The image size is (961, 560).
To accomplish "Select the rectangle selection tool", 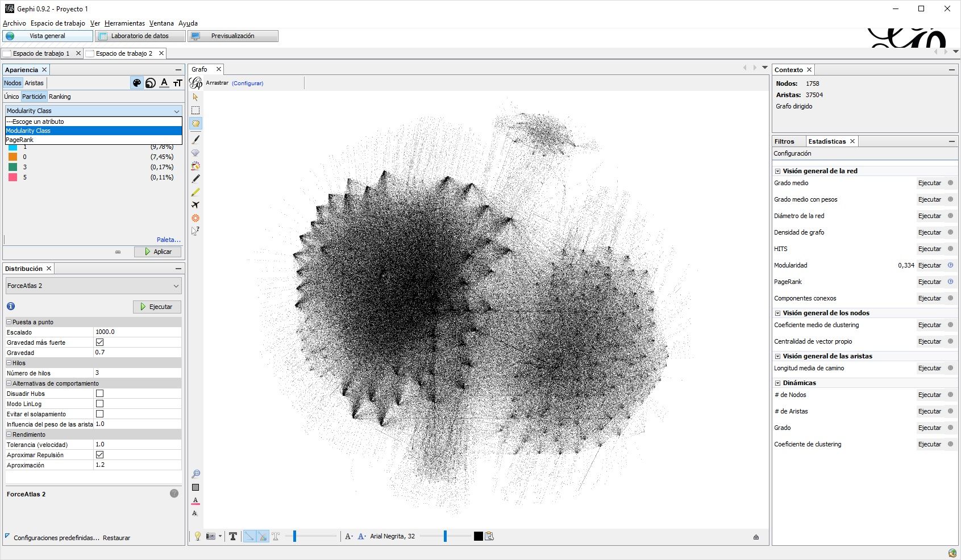I will pos(195,110).
